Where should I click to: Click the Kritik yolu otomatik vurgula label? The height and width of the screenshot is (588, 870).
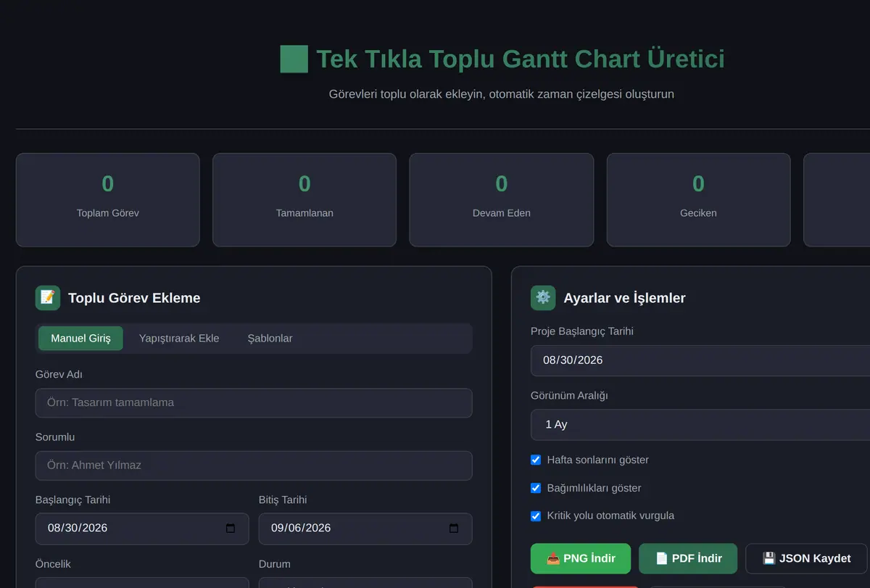click(x=610, y=516)
